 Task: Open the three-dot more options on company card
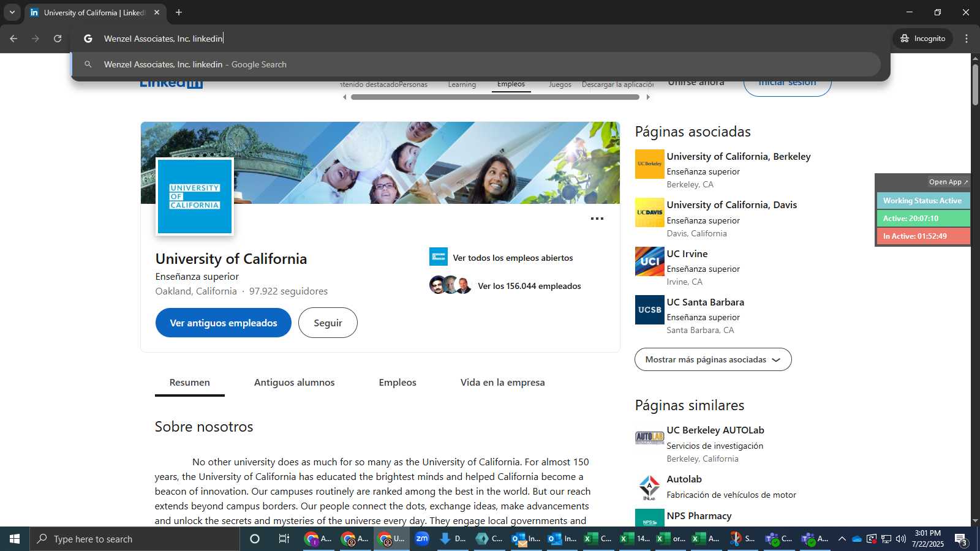pos(597,219)
